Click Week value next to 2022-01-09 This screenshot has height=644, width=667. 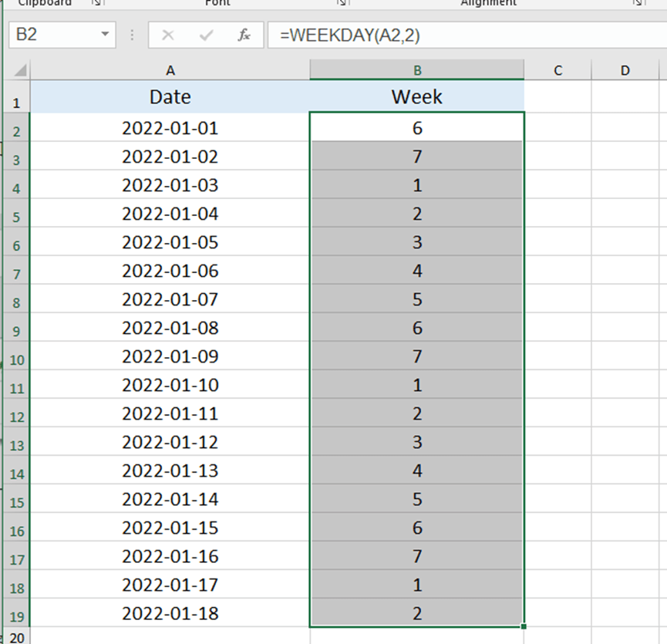(417, 356)
